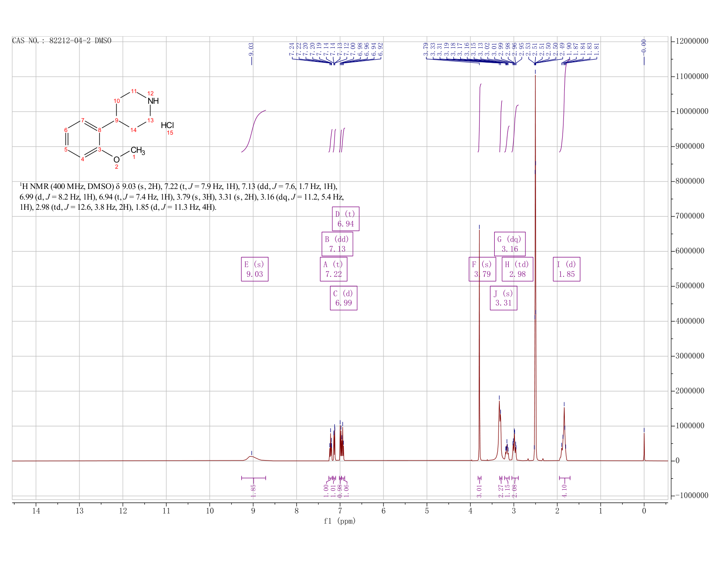Image resolution: width=728 pixels, height=563 pixels.
Task: Click multiplet label A (t) 7.22
Action: point(334,269)
